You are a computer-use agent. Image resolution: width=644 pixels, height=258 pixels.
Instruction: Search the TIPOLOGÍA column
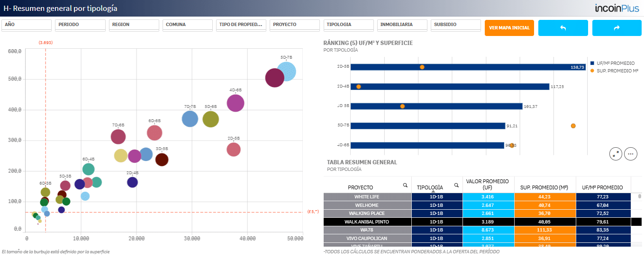tap(456, 185)
